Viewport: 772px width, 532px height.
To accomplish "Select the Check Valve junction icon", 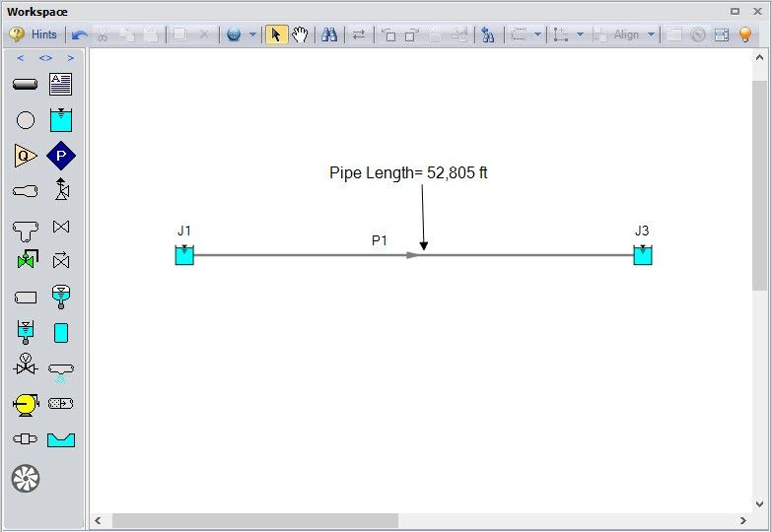I will pyautogui.click(x=61, y=260).
